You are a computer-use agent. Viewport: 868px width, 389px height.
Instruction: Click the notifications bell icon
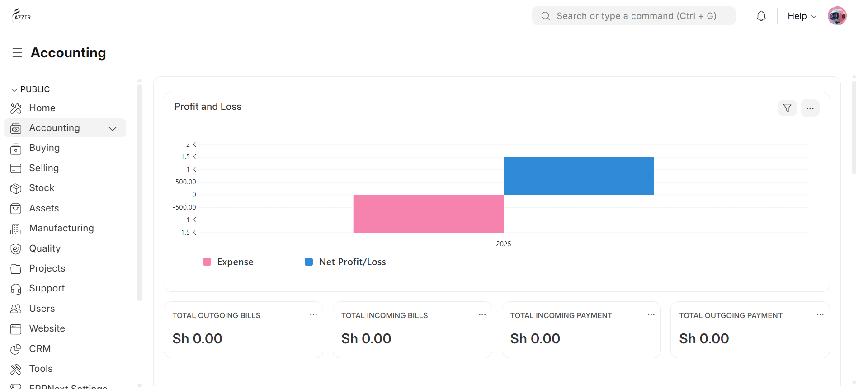(761, 16)
